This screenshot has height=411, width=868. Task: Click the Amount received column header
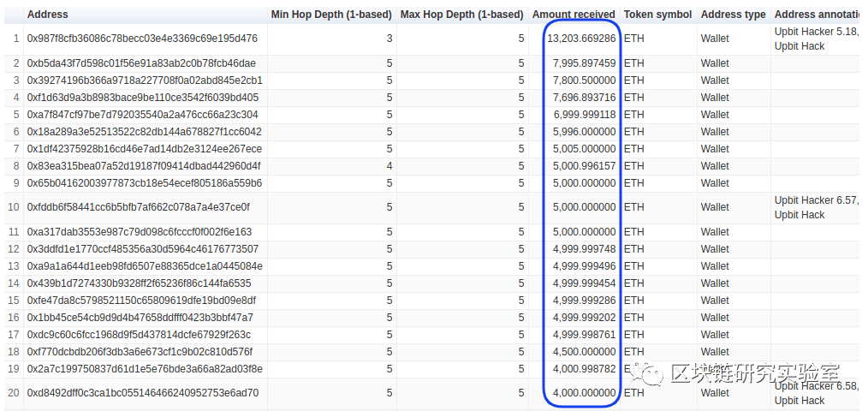click(574, 15)
